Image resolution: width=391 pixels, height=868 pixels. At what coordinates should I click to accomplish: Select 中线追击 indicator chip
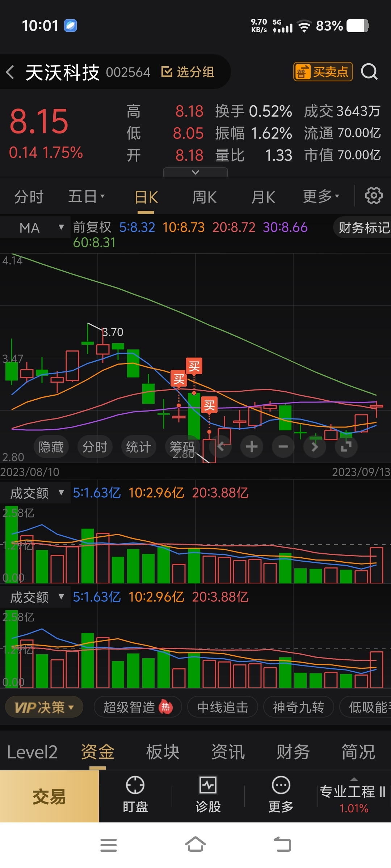click(x=223, y=707)
